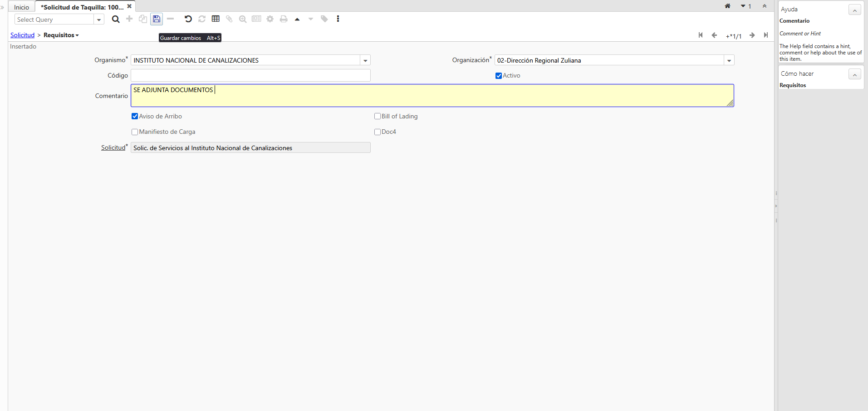Toggle the Activo checkbox
Image resolution: width=868 pixels, height=411 pixels.
(x=499, y=76)
